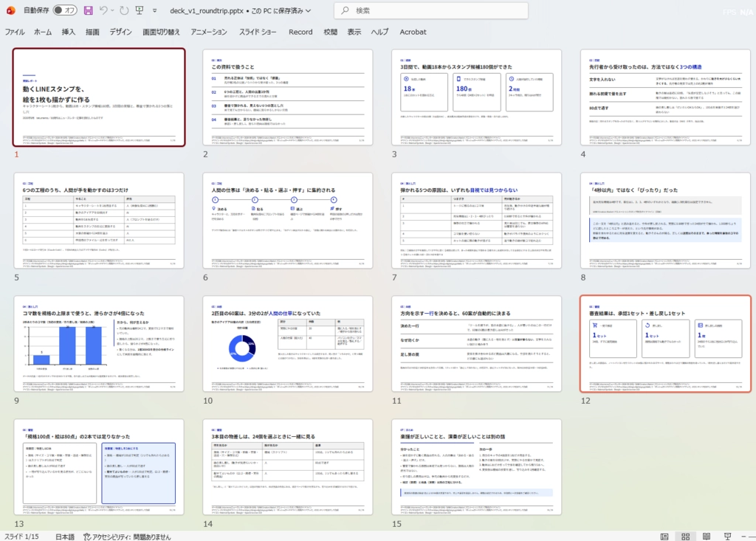Image resolution: width=756 pixels, height=541 pixels.
Task: Switch to Normal view in status bar
Action: (664, 537)
